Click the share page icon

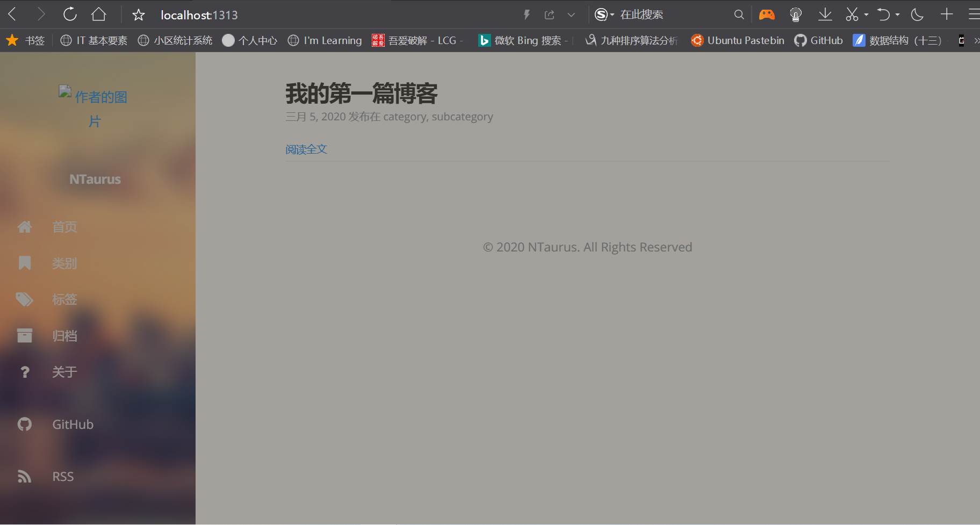tap(549, 15)
